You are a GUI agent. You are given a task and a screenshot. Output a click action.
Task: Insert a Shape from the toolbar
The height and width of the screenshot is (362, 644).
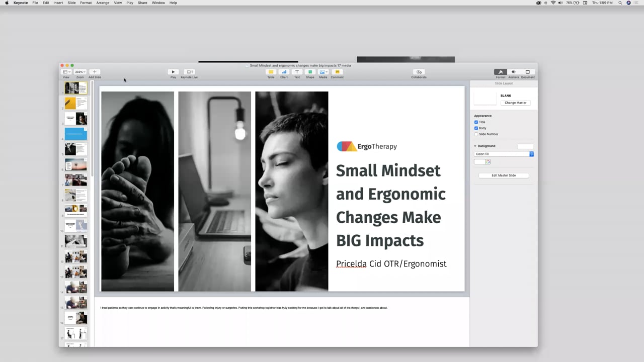coord(310,72)
